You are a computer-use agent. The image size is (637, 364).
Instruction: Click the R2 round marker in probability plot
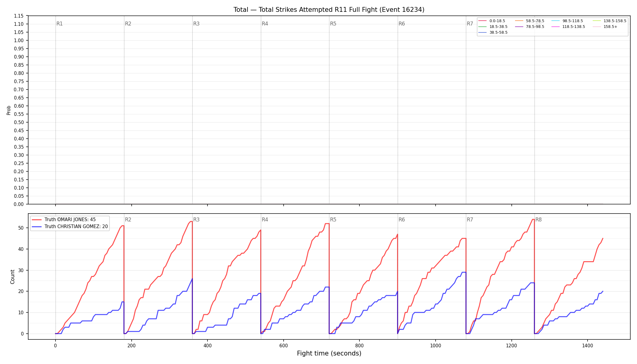click(128, 24)
